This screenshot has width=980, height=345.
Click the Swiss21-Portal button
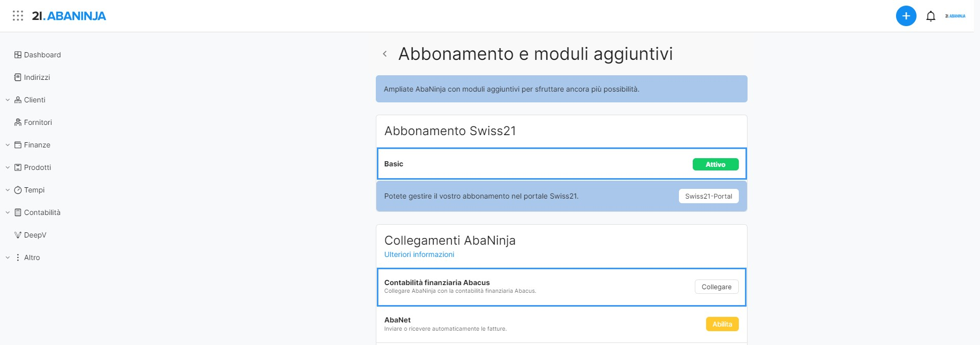click(709, 196)
